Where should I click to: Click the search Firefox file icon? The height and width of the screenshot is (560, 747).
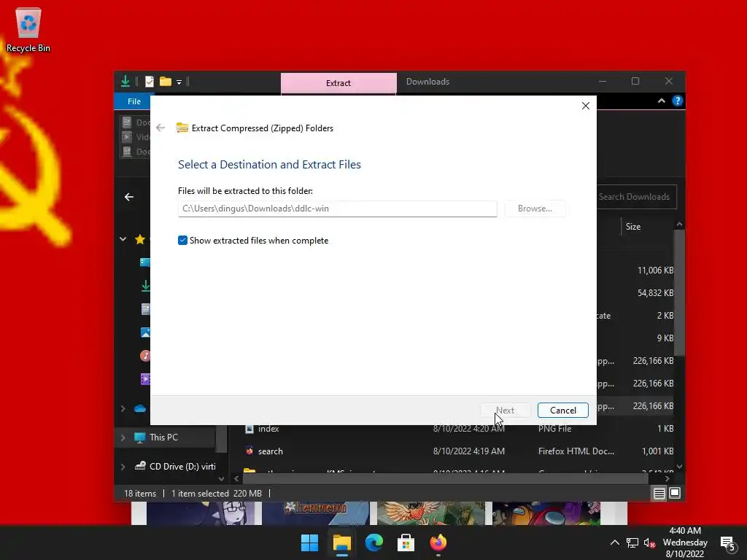(249, 451)
